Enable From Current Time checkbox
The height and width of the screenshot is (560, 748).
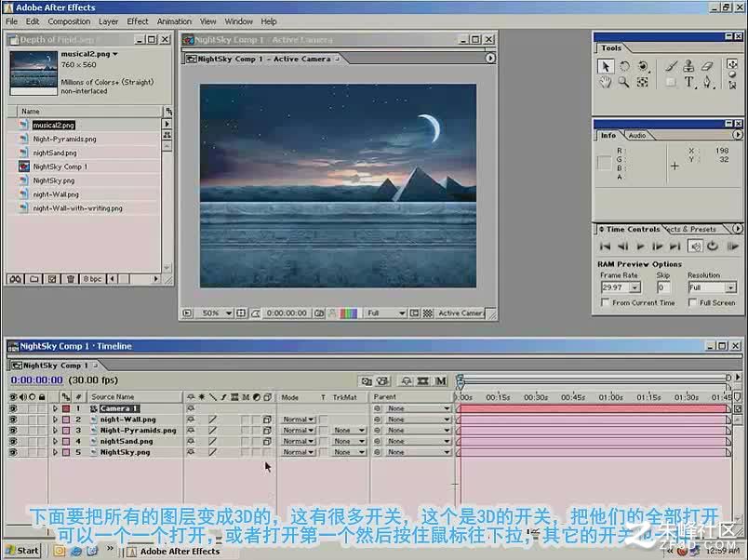click(606, 302)
